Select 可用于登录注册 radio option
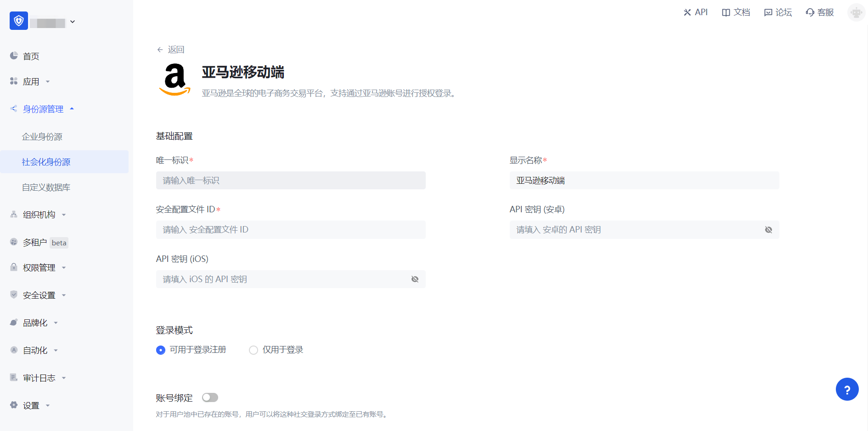 (161, 350)
